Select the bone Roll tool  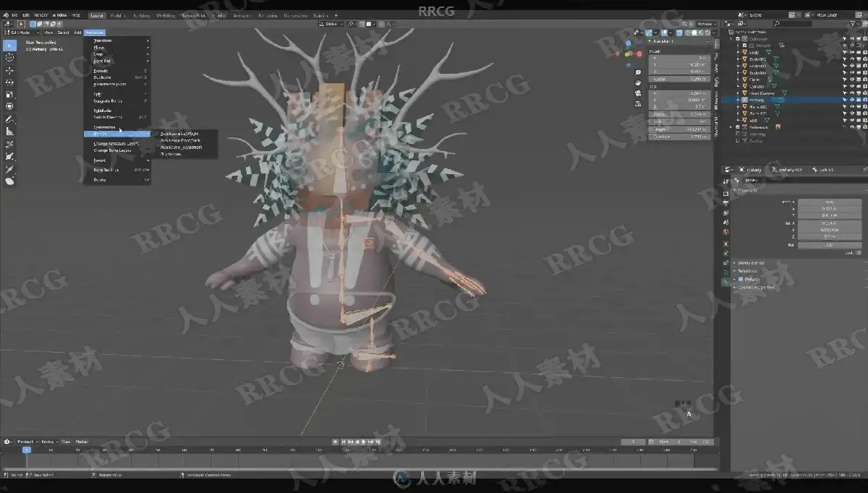coord(9,144)
